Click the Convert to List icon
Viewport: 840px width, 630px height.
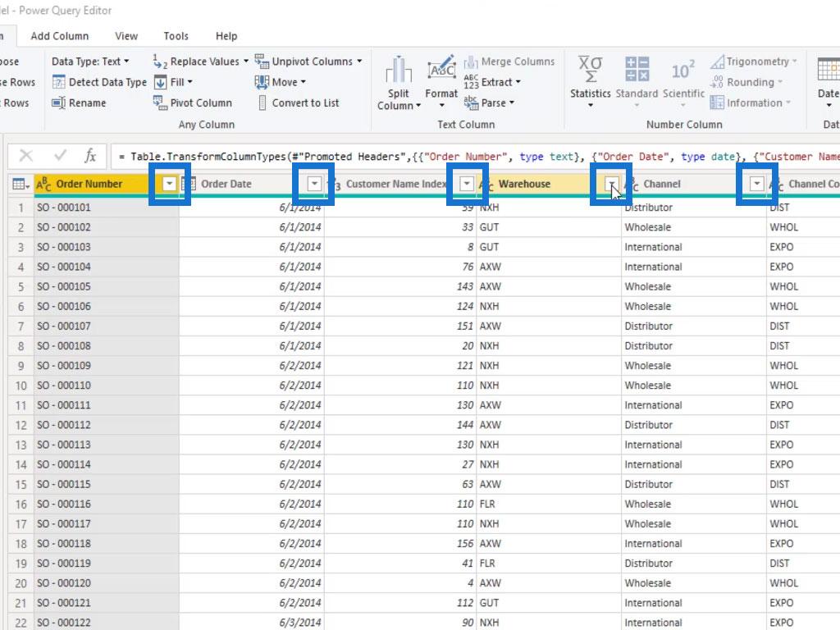tap(262, 103)
